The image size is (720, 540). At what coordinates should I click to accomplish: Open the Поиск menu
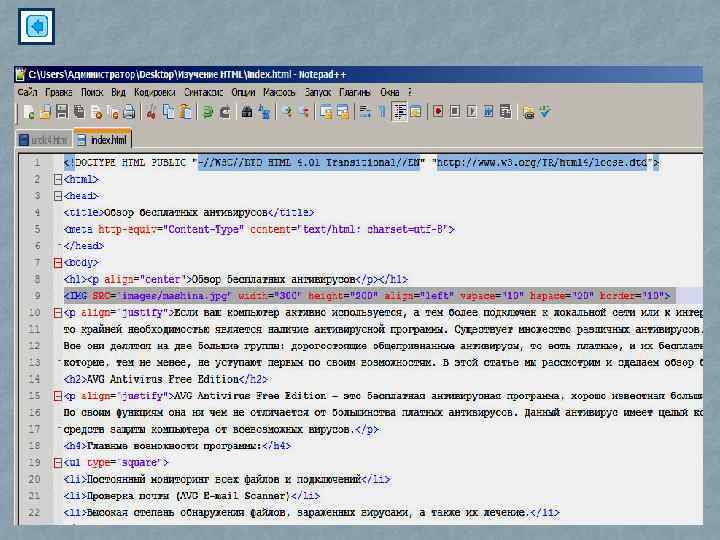click(x=92, y=92)
